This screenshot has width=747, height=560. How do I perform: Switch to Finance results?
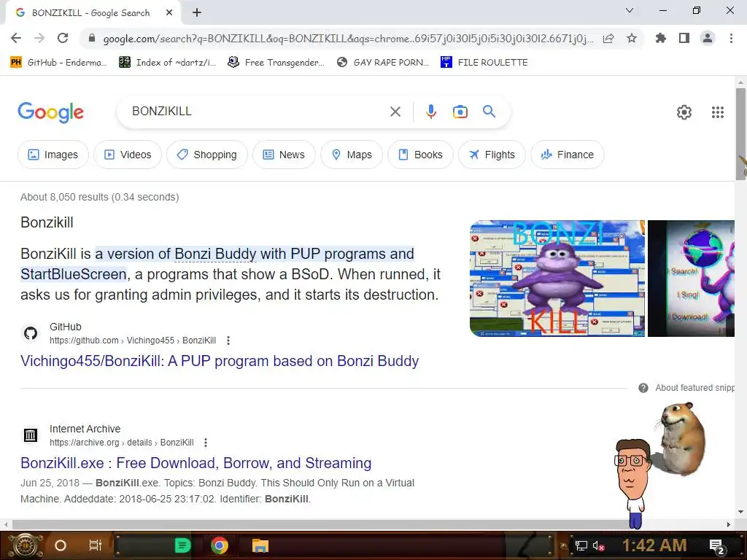(568, 155)
